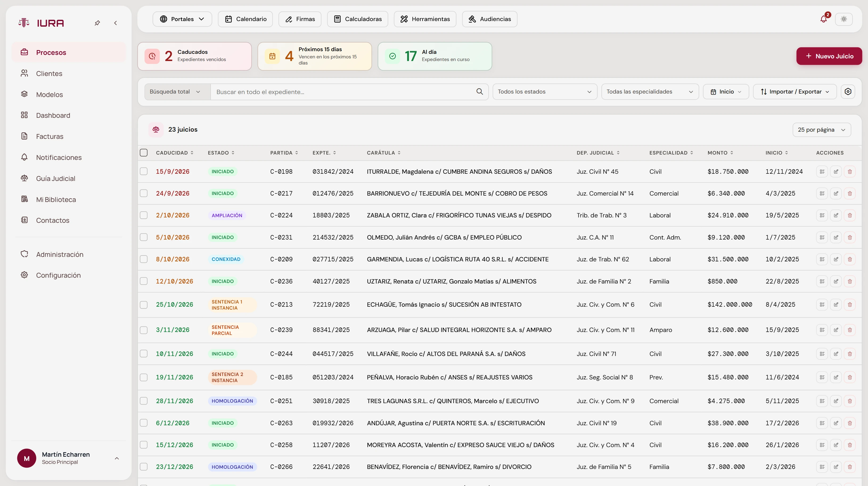Delete the ITURRALDE case with trash icon
Viewport: 868px width, 486px height.
(x=850, y=172)
